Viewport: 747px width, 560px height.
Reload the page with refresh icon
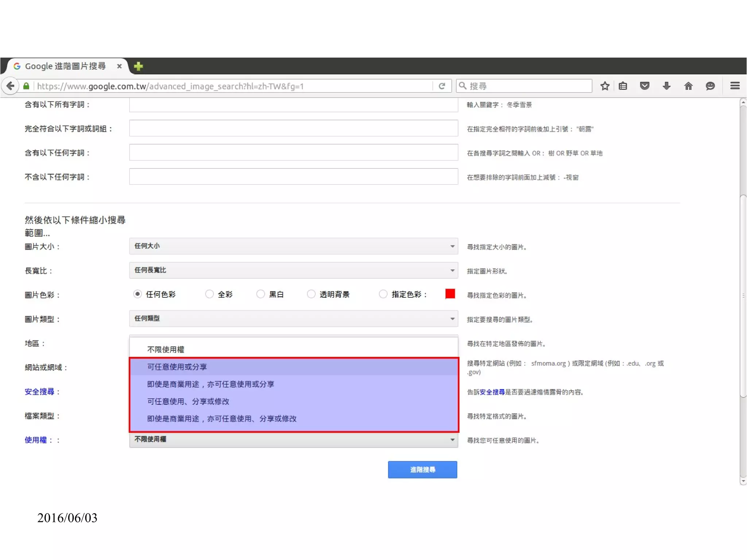click(x=442, y=86)
